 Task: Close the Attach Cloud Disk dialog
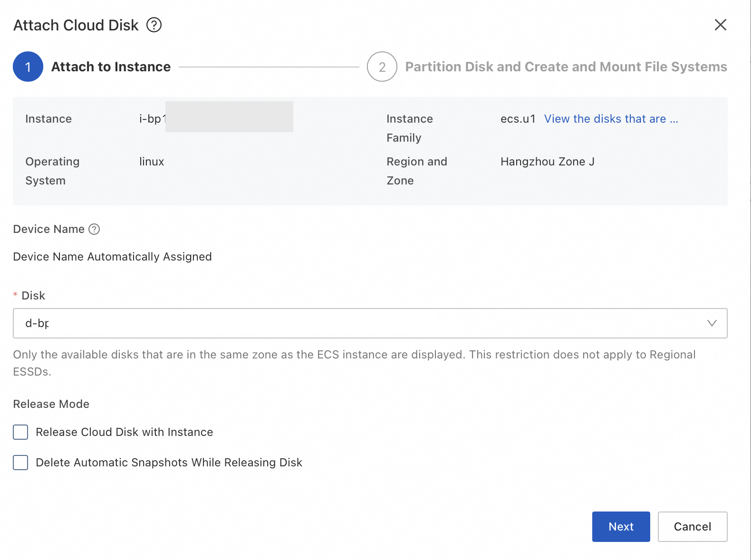point(721,25)
